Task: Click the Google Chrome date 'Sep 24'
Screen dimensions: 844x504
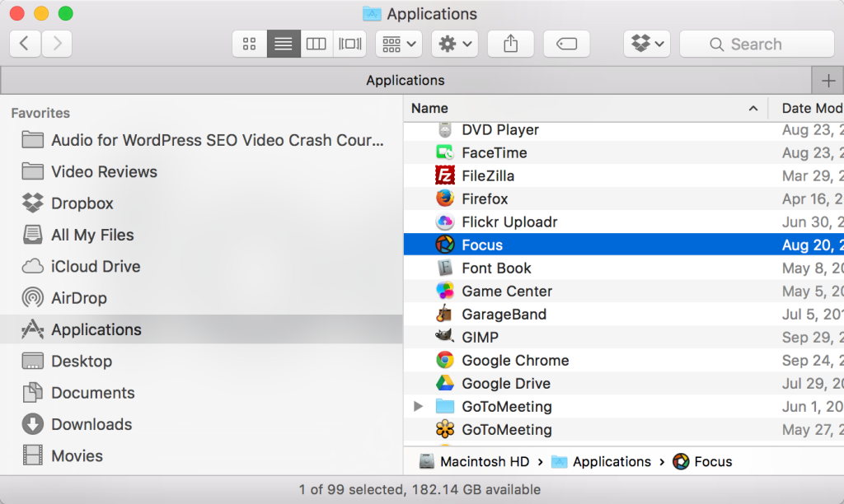Action: [x=813, y=361]
